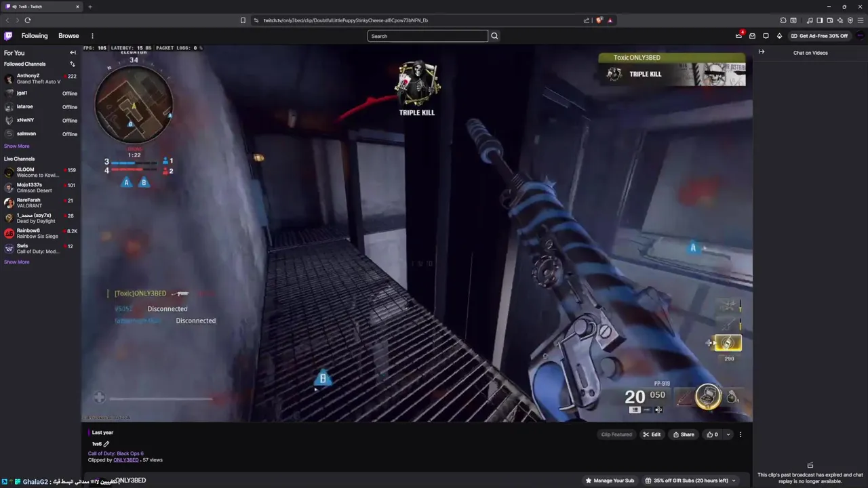Open Mojo1337s Crimson Desert channel
This screenshot has width=868, height=488.
tap(39, 188)
